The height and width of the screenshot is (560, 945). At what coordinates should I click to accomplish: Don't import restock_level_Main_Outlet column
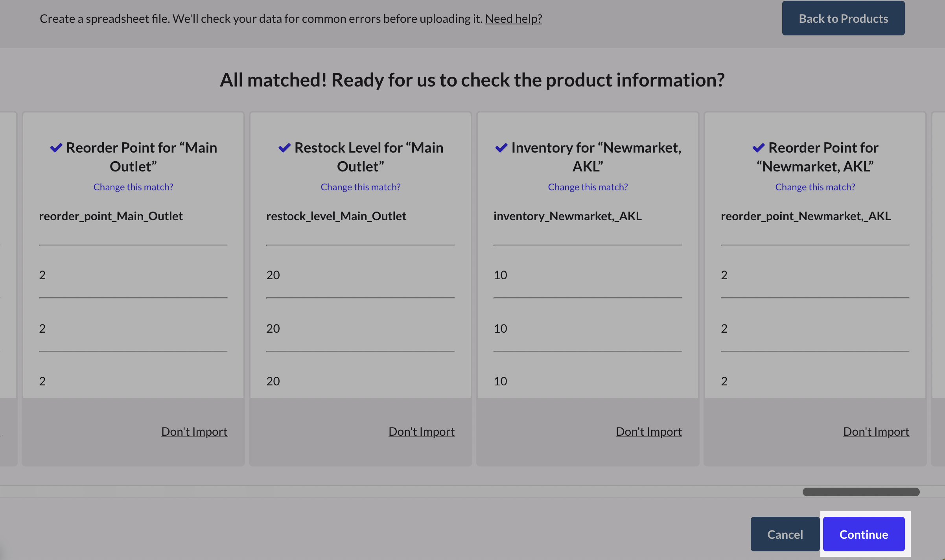pyautogui.click(x=421, y=431)
